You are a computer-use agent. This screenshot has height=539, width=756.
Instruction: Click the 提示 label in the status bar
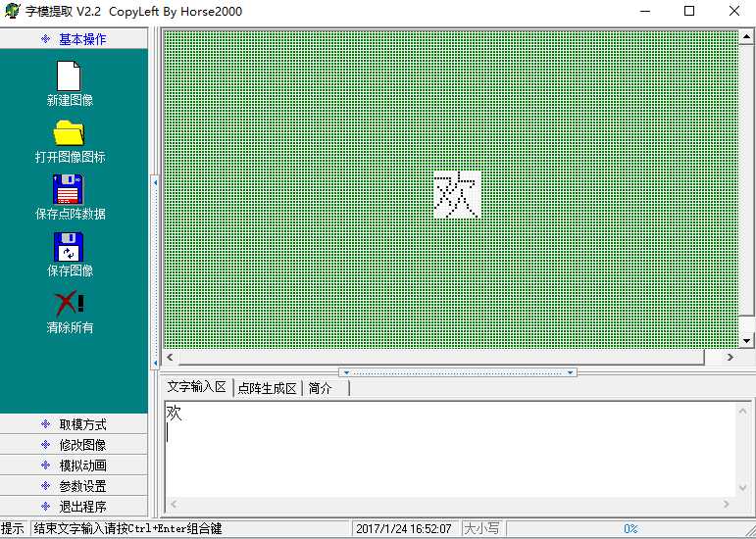[13, 528]
